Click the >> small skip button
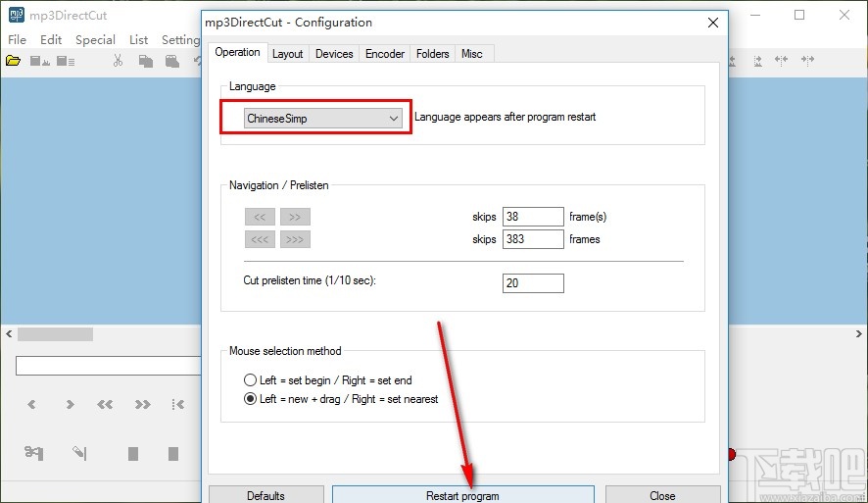Screen dimensions: 868x503 [295, 217]
